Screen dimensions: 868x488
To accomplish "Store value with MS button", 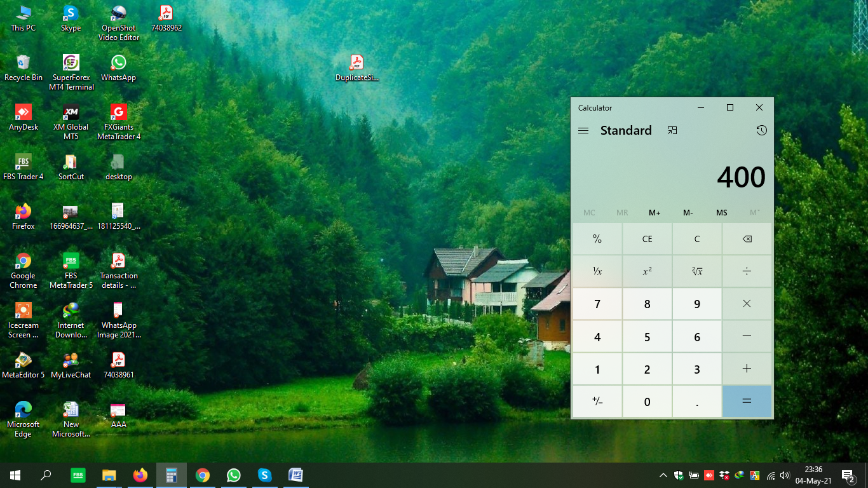I will (x=721, y=213).
